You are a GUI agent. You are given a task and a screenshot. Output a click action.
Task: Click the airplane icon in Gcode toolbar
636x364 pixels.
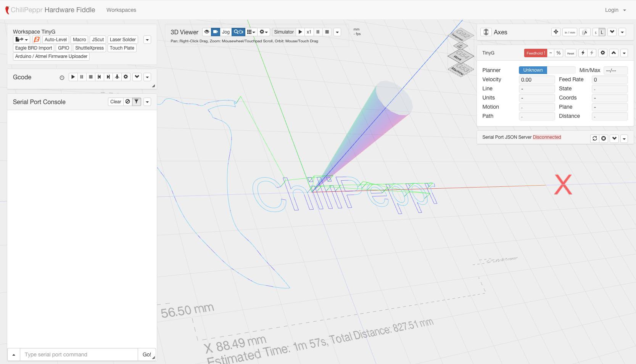(x=117, y=77)
